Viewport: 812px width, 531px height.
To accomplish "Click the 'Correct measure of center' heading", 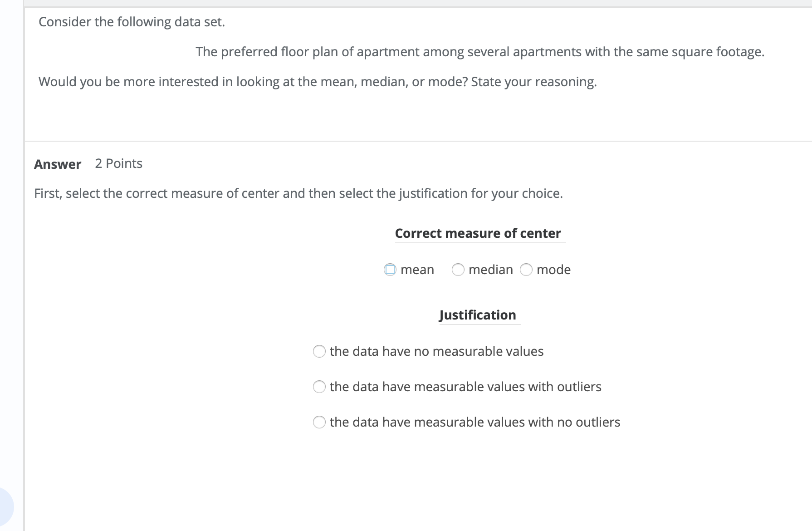I will point(478,233).
